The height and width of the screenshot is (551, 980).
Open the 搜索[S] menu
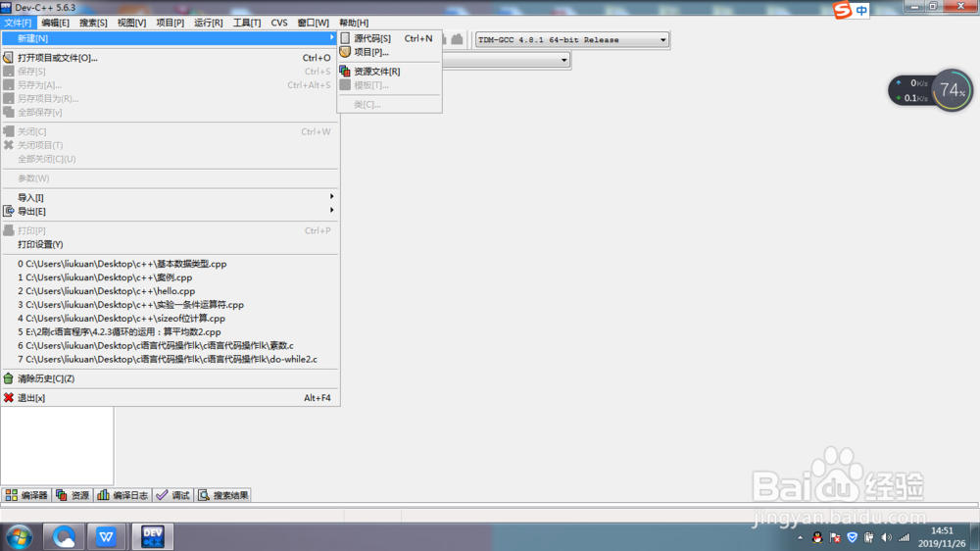click(93, 23)
